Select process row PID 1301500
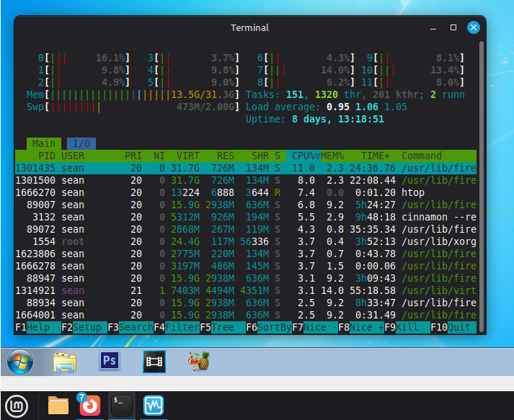This screenshot has width=514, height=420. click(x=246, y=181)
